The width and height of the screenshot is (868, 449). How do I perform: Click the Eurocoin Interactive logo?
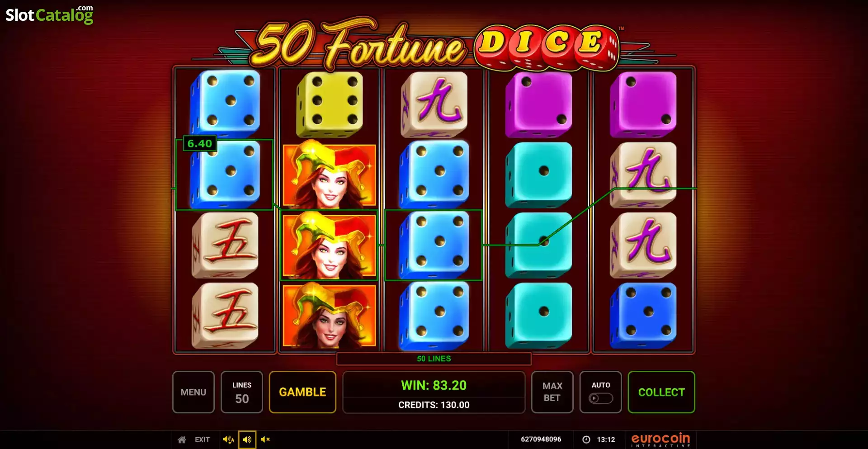click(x=660, y=440)
